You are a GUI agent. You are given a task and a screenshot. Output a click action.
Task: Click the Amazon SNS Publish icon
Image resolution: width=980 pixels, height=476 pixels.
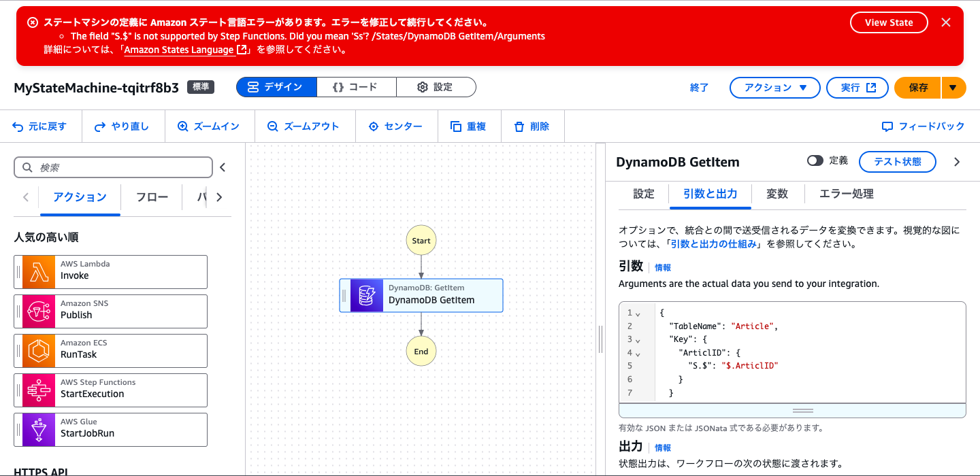pyautogui.click(x=39, y=311)
